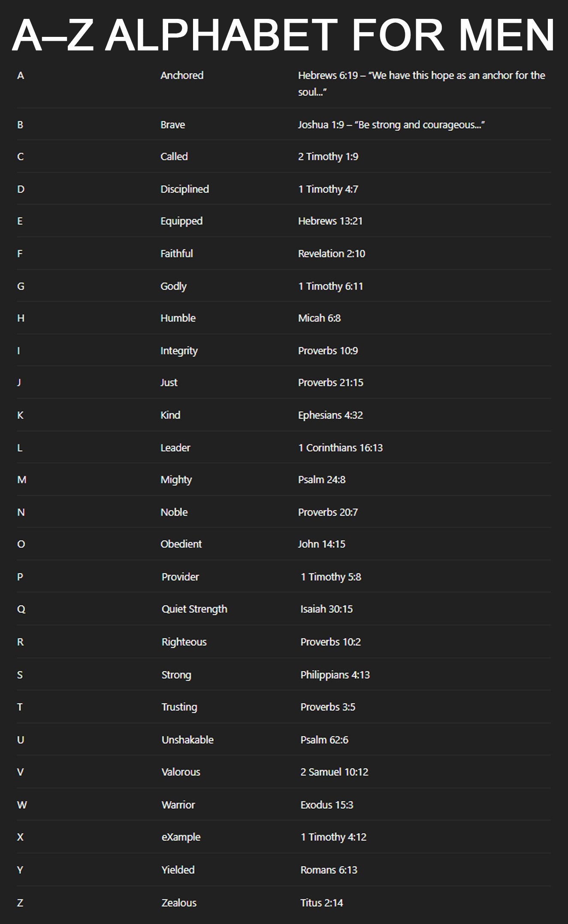Viewport: 568px width, 924px height.
Task: Click the Proverbs 10:9 reference
Action: click(x=328, y=351)
